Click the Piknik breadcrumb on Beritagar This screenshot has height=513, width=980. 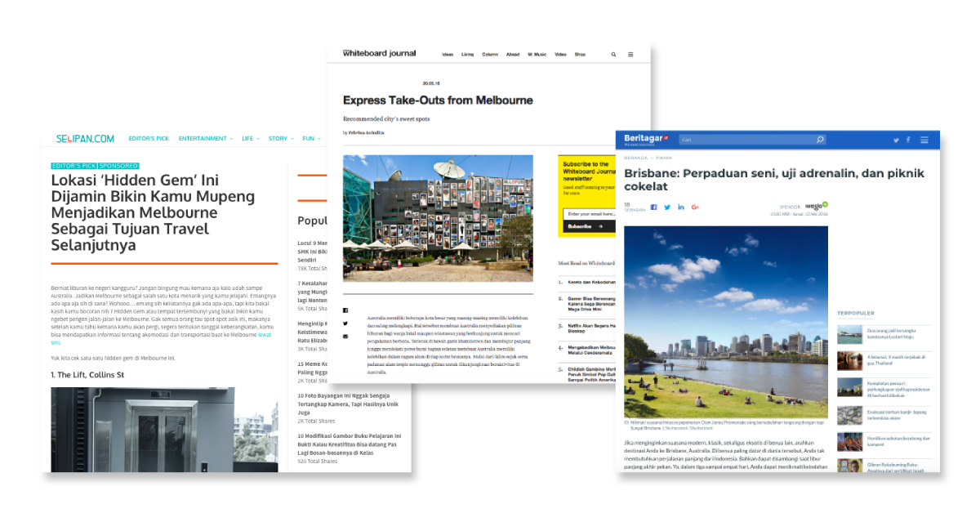click(x=663, y=158)
